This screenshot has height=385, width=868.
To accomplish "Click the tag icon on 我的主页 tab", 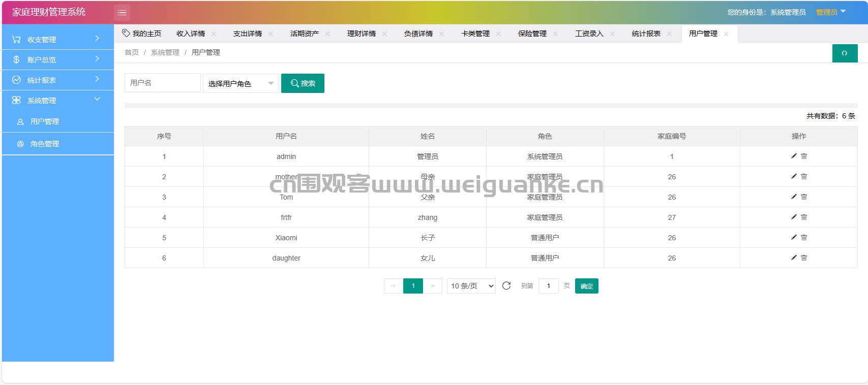I will coord(126,33).
